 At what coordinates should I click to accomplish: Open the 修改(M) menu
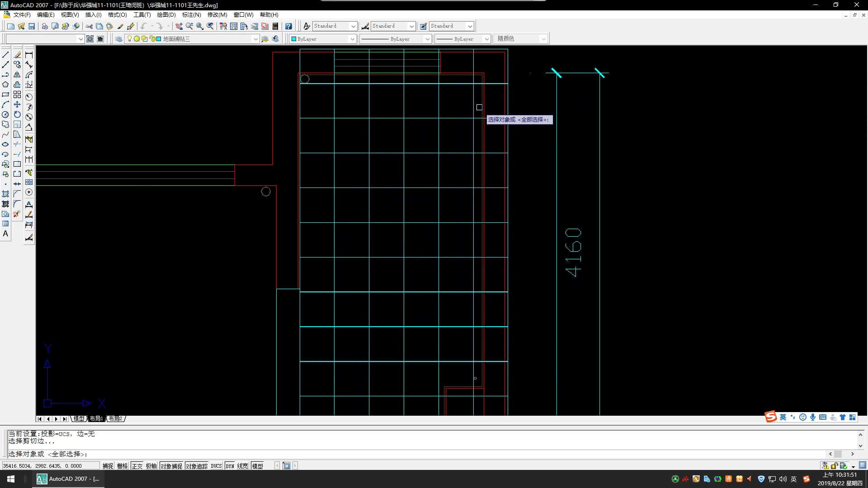tap(217, 15)
